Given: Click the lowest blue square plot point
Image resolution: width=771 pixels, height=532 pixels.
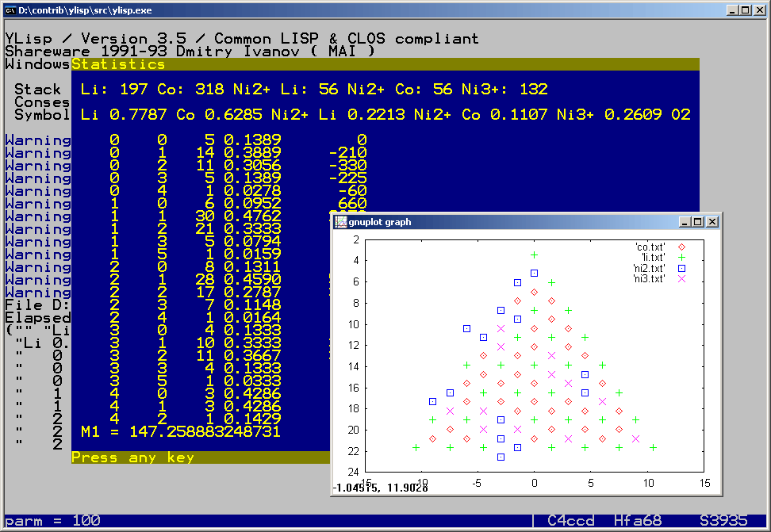Looking at the screenshot, I should (x=501, y=457).
